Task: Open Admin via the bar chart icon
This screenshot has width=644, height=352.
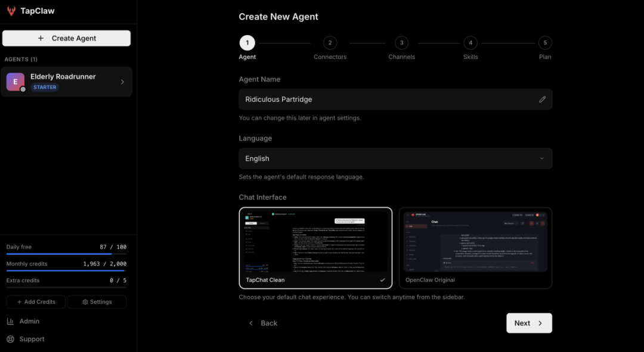Action: 10,321
